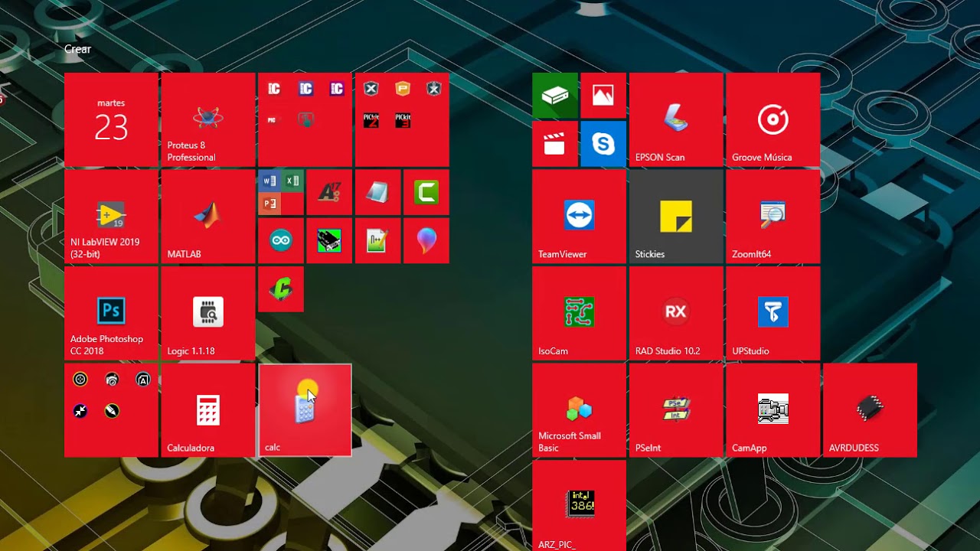The height and width of the screenshot is (551, 980).
Task: Open the blue notepad tile
Action: pos(377,192)
